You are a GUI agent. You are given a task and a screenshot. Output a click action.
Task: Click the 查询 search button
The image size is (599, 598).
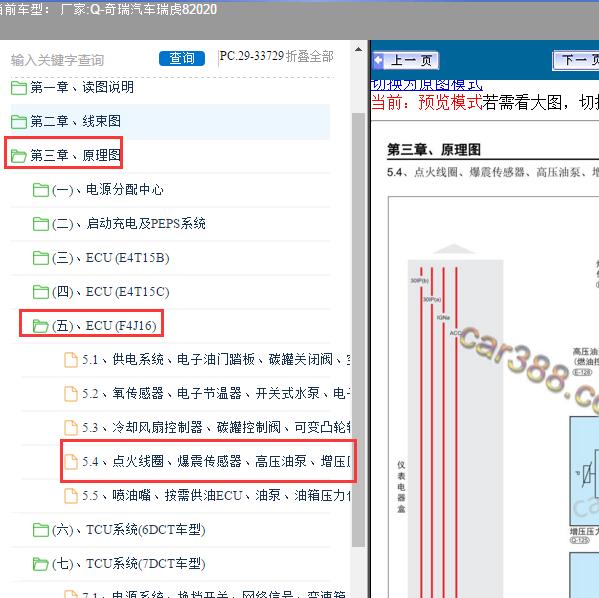pos(182,58)
